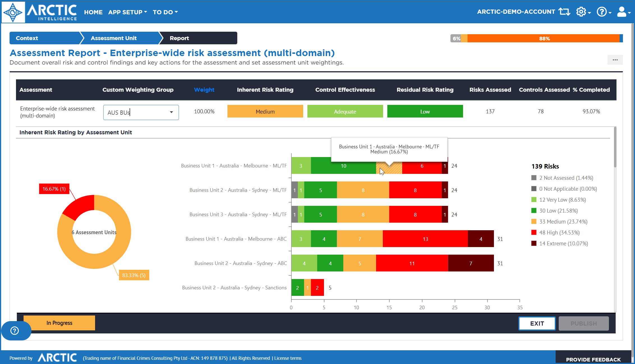
Task: Open the three-dots more options button
Action: click(615, 60)
